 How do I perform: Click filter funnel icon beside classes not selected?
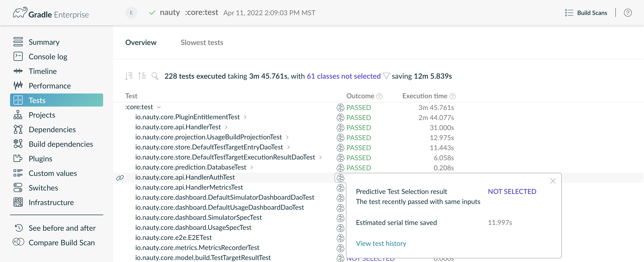(x=386, y=76)
